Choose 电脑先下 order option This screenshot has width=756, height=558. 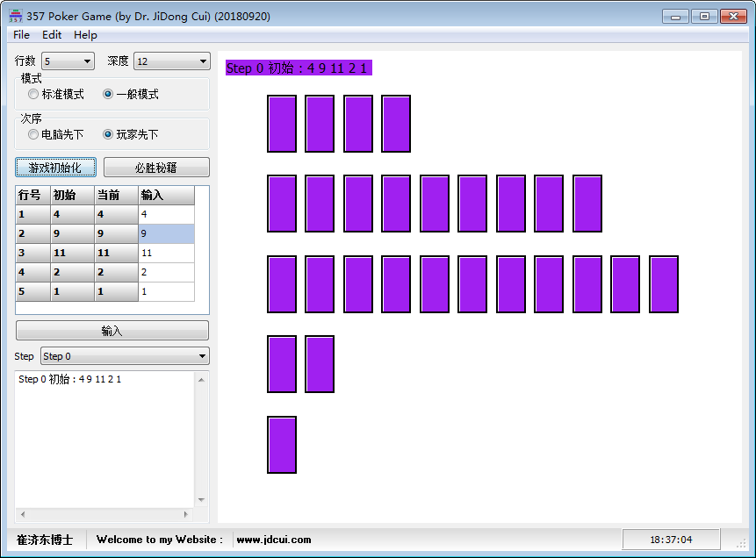(56, 134)
